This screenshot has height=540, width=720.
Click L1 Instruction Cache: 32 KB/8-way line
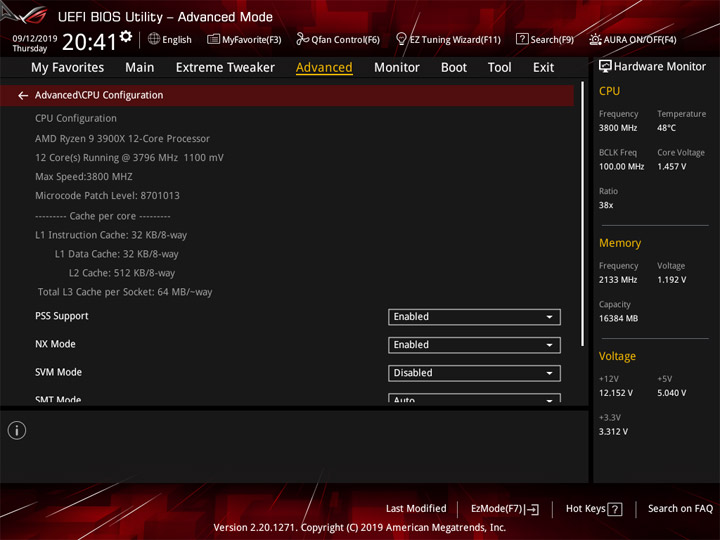[111, 235]
